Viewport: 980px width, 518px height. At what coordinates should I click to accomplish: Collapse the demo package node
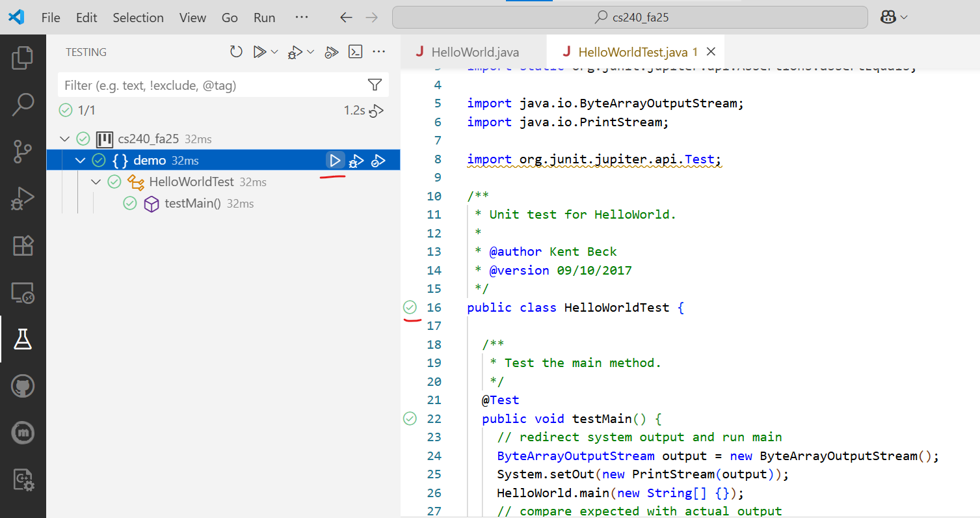point(81,160)
